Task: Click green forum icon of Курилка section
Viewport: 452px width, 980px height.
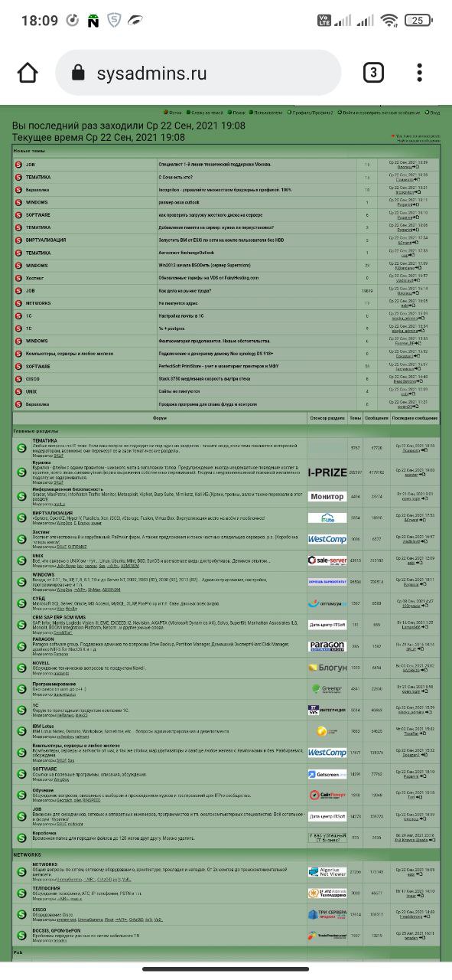Action: (22, 472)
